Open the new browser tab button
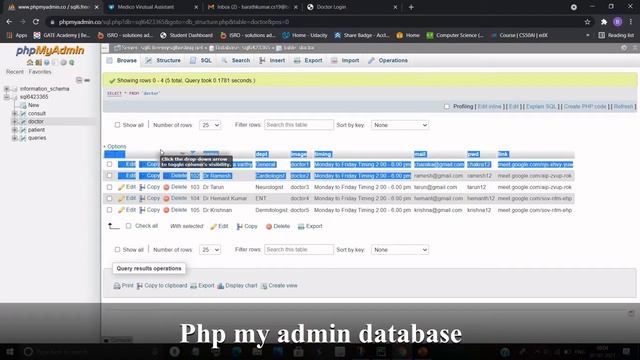The height and width of the screenshot is (360, 640). click(x=411, y=7)
